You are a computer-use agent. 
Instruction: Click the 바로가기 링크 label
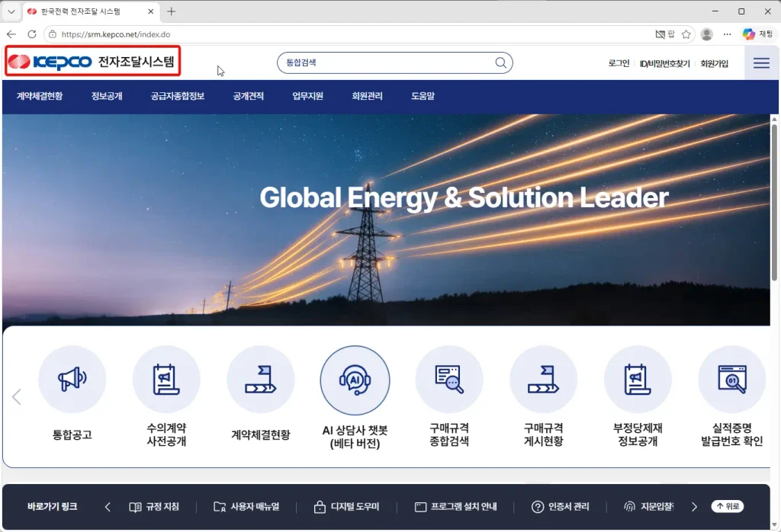pos(53,507)
